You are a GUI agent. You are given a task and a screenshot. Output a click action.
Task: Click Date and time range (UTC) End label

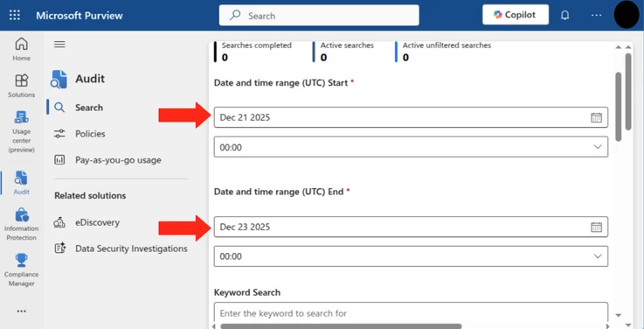tap(280, 192)
